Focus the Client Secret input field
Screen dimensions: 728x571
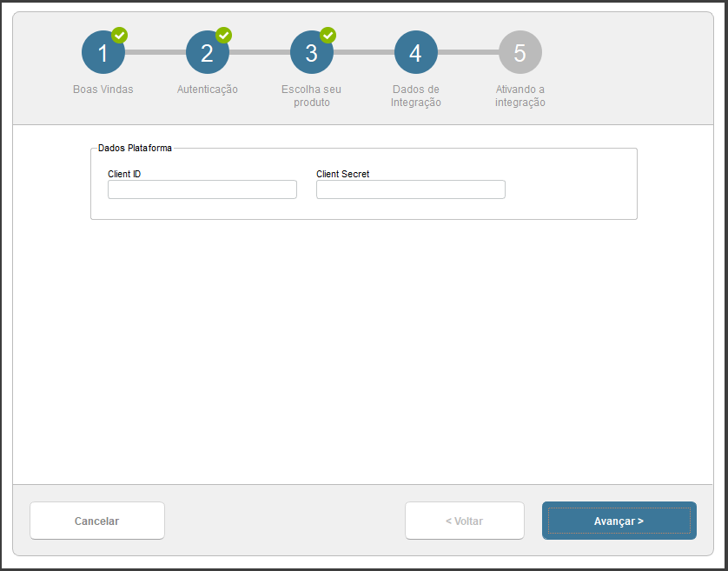(411, 189)
